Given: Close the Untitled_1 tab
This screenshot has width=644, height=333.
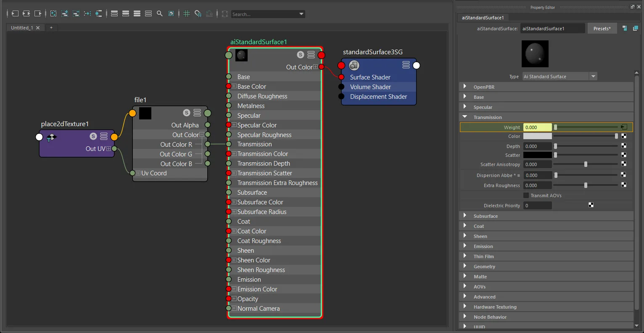Looking at the screenshot, I should click(x=38, y=28).
